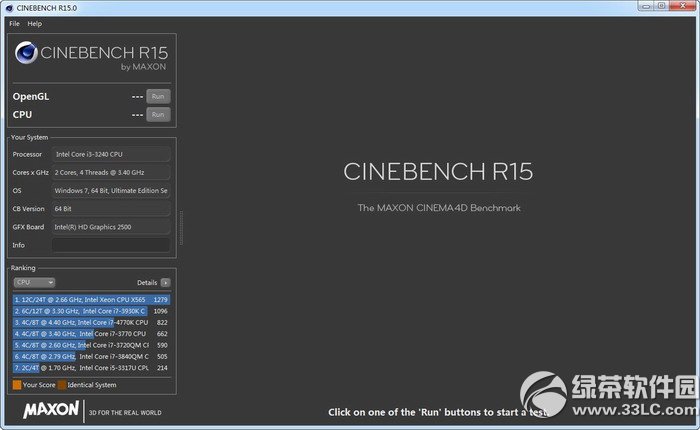Click the '3D FOR THE REAL WORLD' tagline

point(125,413)
